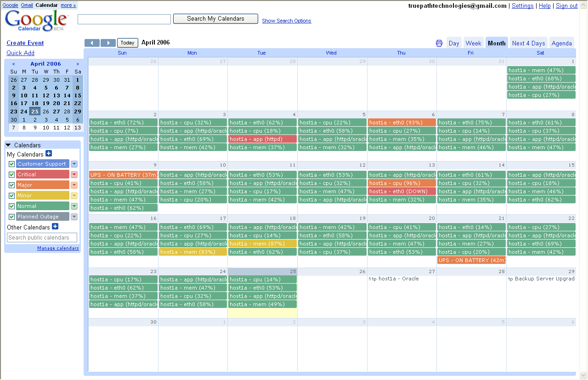Open the 'host1a - mem (49%)' event
The image size is (588, 380).
262,304
